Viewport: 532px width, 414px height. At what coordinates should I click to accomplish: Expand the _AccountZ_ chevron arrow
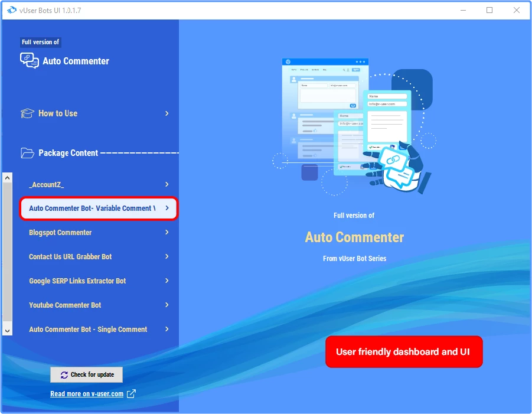(x=167, y=184)
